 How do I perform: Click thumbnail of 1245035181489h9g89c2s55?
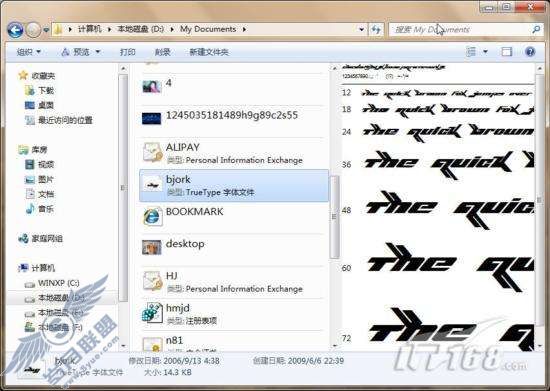point(152,119)
